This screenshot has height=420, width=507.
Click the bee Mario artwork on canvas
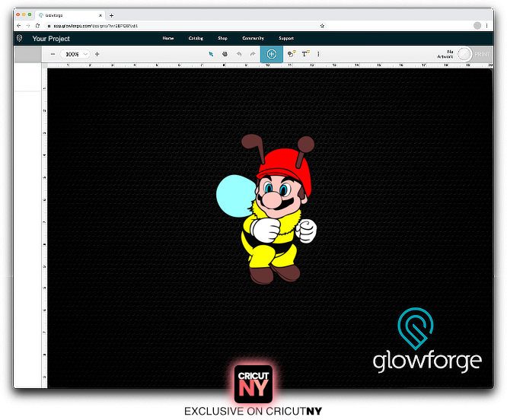(266, 209)
